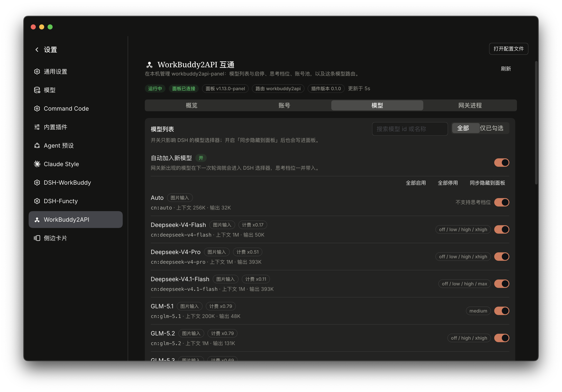This screenshot has width=562, height=392.
Task: Click 全部启用 to enable all models
Action: tap(416, 183)
